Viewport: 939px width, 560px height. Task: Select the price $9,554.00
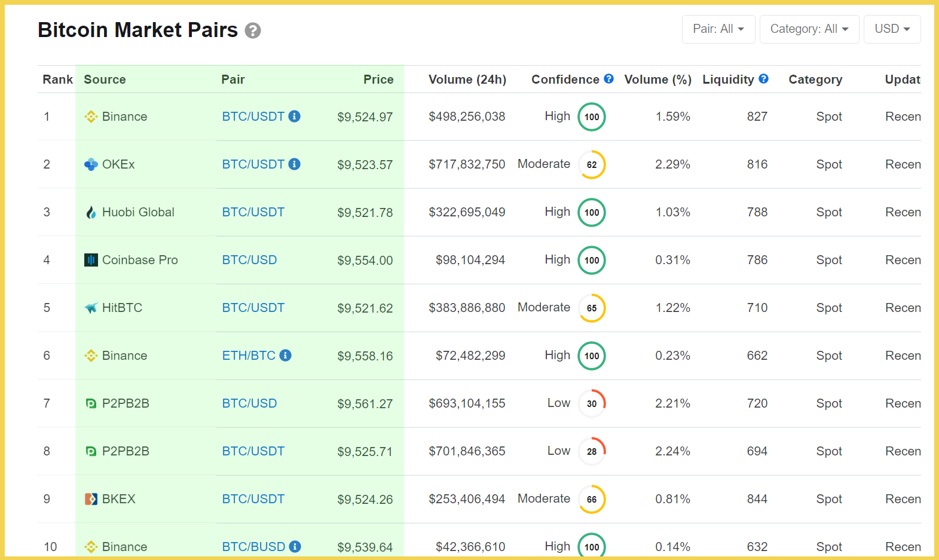[365, 261]
